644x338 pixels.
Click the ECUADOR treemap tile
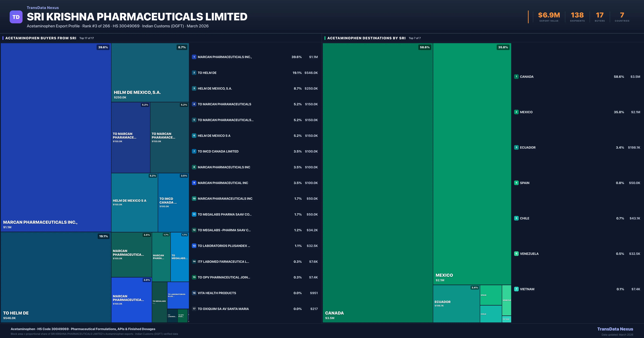[x=456, y=304]
